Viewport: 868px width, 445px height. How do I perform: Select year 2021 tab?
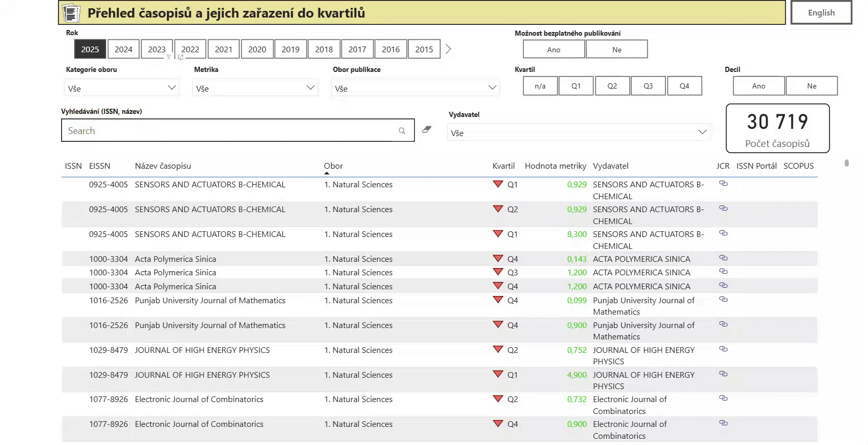(224, 49)
